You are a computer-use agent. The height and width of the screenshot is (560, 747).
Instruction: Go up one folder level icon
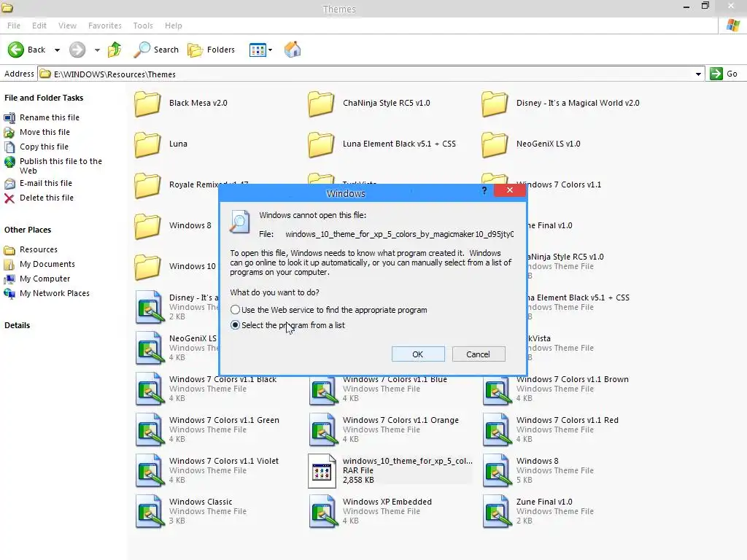pos(115,50)
